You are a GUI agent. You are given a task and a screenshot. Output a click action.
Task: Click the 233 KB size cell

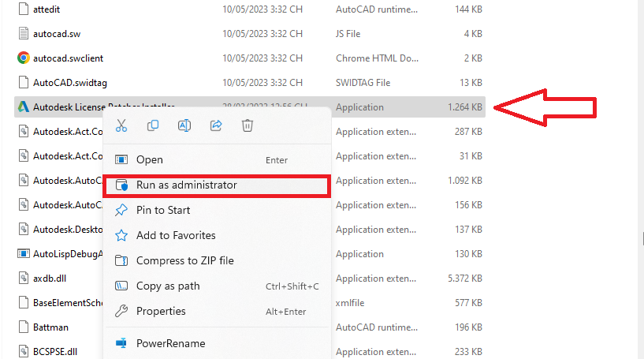coord(468,352)
